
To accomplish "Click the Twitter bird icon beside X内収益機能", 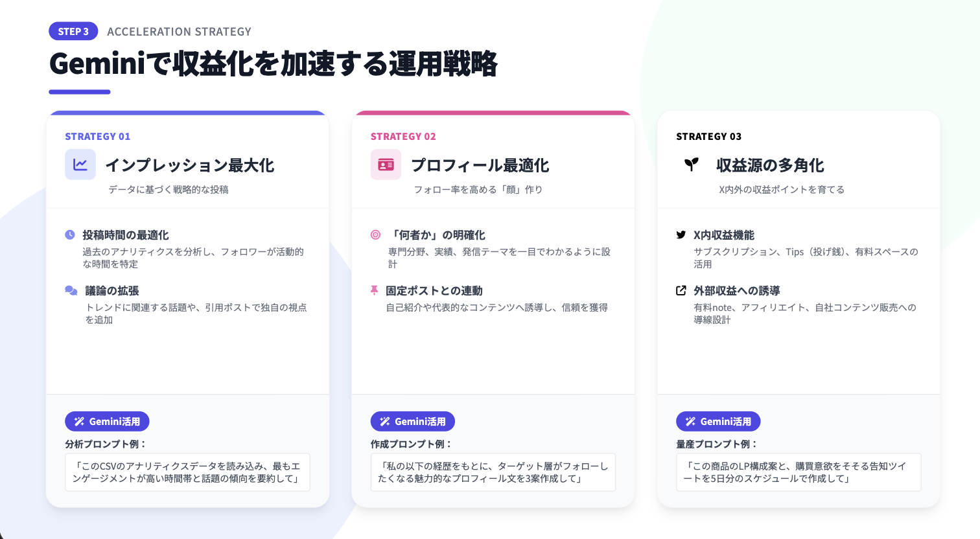I will point(681,235).
